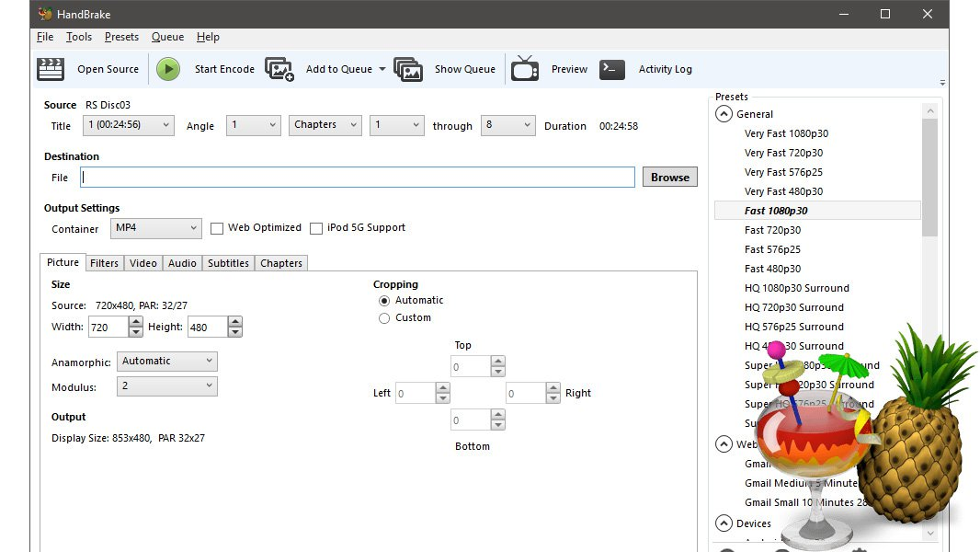Decrease Height value with down arrow

(x=235, y=332)
